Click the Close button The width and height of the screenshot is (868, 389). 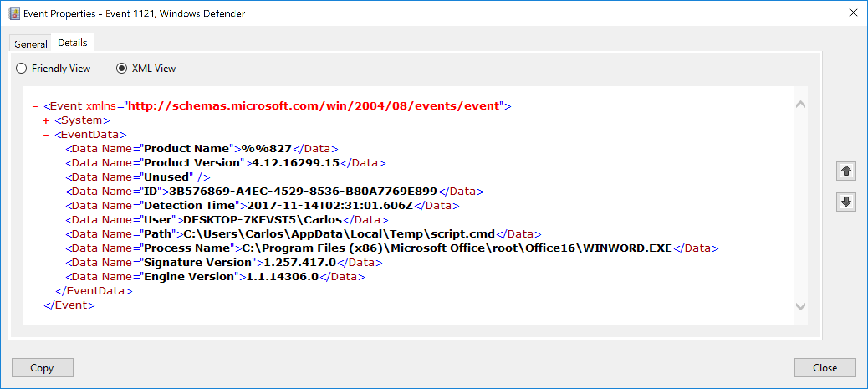[825, 368]
